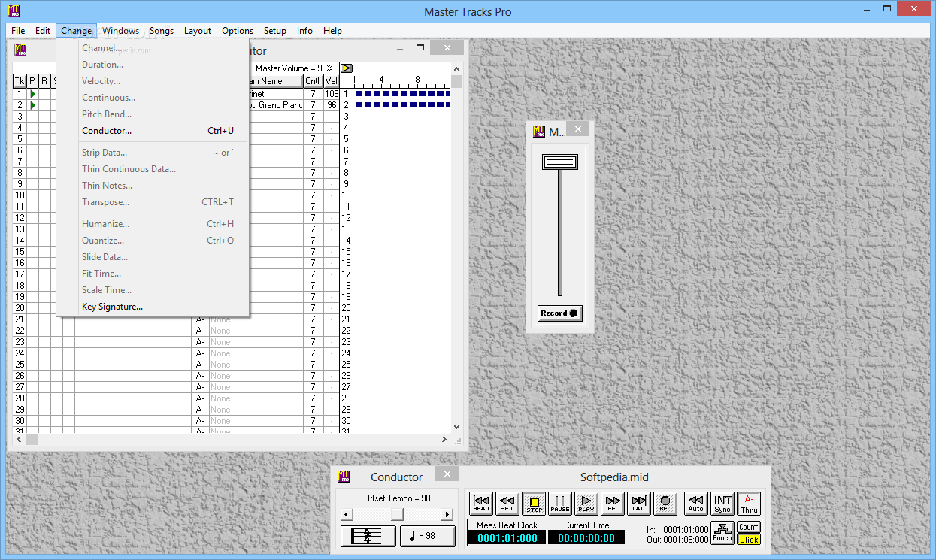Open the Setup menu
936x560 pixels.
click(275, 31)
